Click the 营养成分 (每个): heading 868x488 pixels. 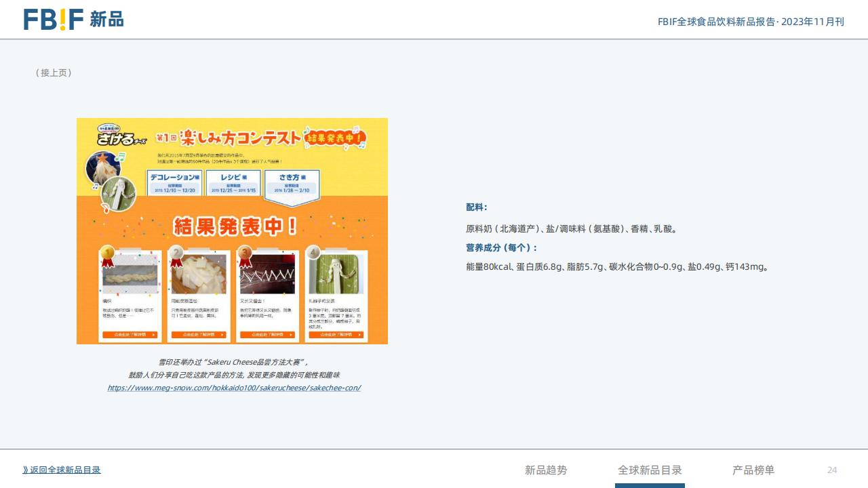501,248
